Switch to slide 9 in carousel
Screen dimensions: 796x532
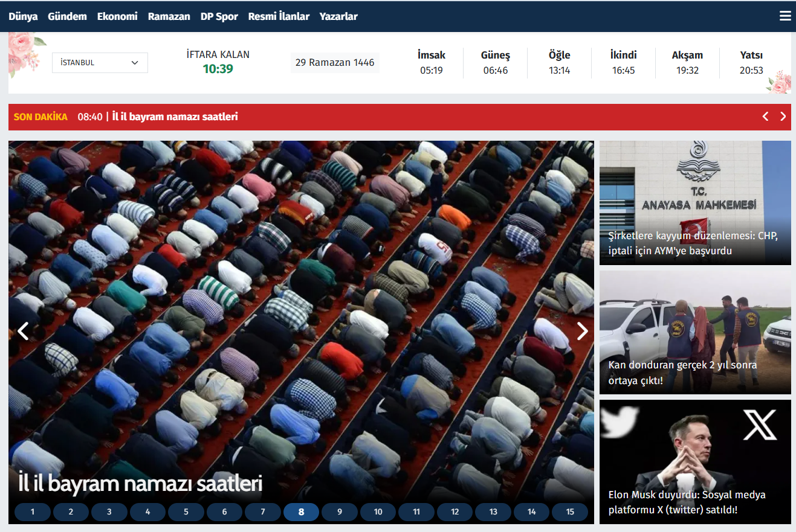point(340,512)
